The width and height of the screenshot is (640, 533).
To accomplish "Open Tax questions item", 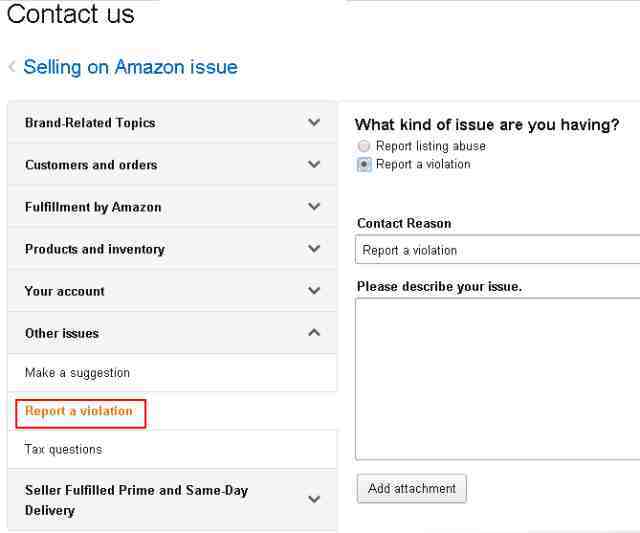I will [x=63, y=449].
